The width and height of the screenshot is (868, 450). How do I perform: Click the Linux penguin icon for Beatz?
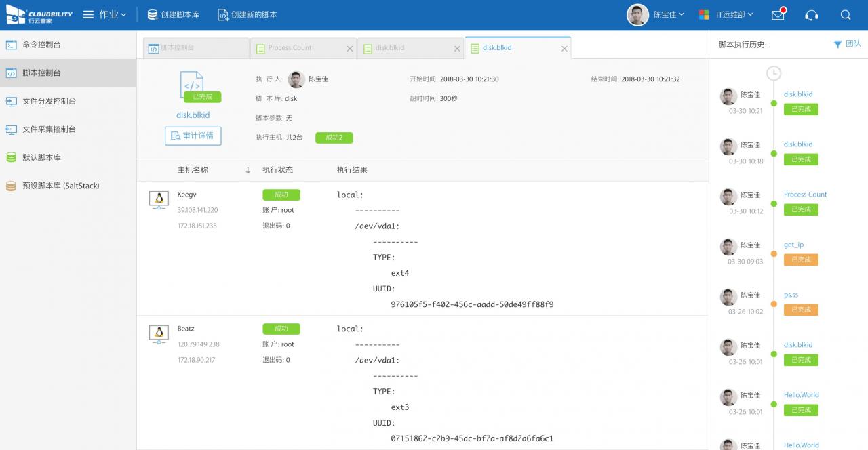159,333
